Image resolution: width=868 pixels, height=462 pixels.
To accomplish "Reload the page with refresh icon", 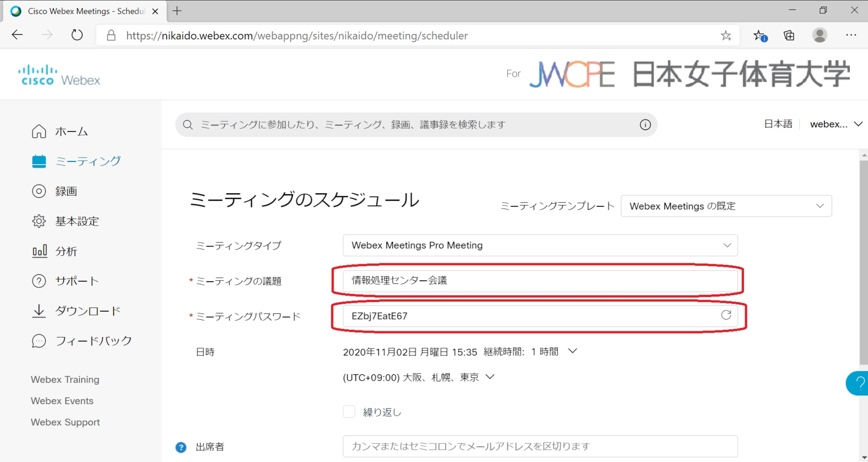I will (x=77, y=35).
